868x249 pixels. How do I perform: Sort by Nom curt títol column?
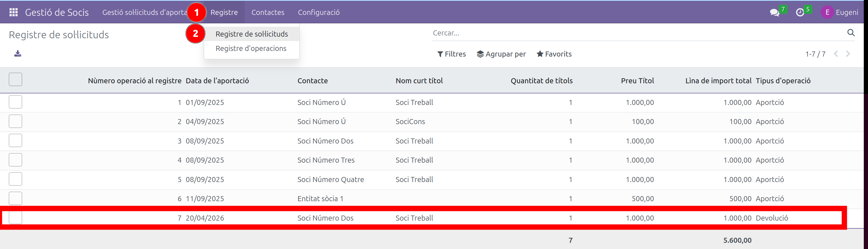[419, 81]
